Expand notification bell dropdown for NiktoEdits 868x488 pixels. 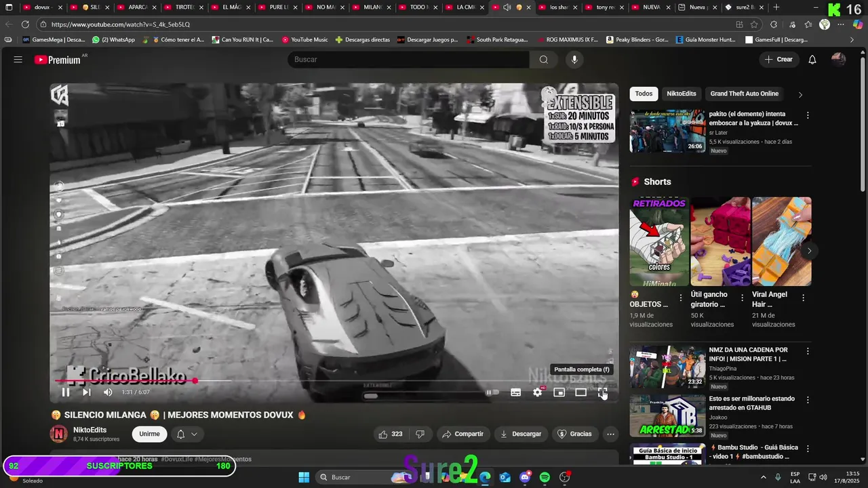tap(187, 434)
